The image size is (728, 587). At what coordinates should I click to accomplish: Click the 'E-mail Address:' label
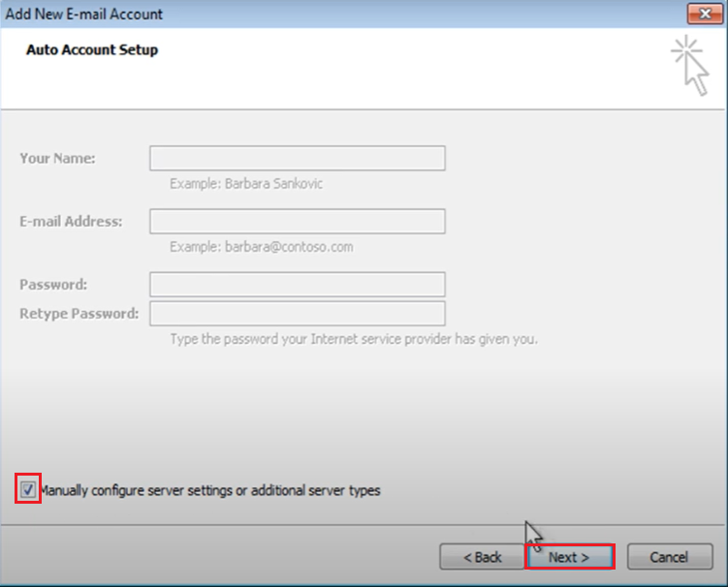coord(71,221)
